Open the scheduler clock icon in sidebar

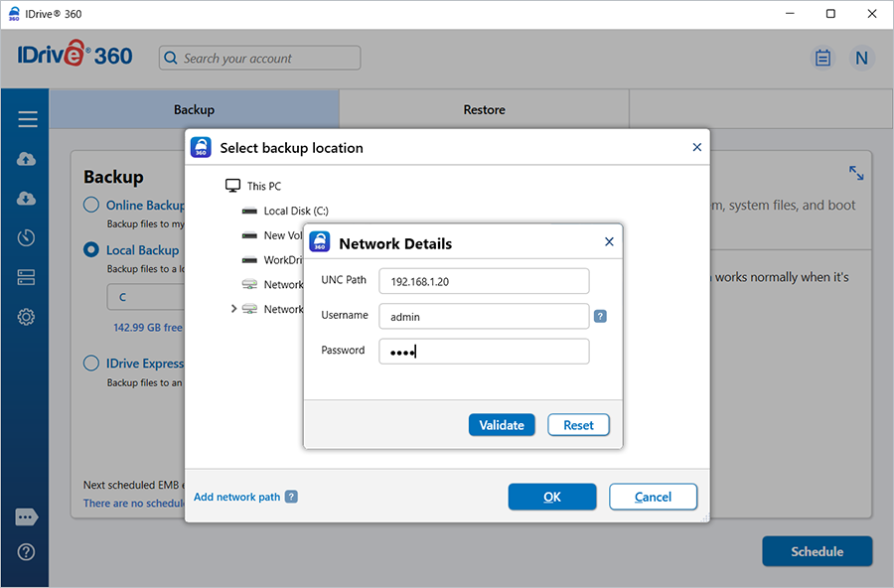click(x=27, y=238)
